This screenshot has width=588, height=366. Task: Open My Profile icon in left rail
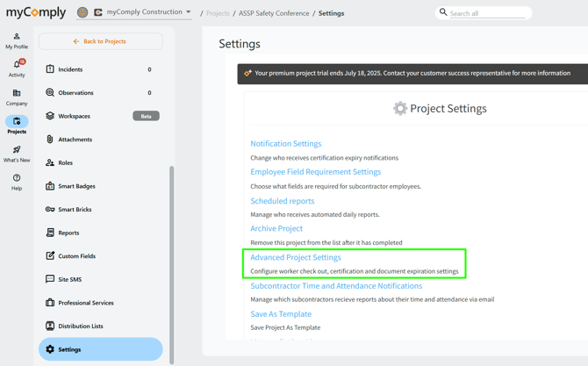(17, 40)
